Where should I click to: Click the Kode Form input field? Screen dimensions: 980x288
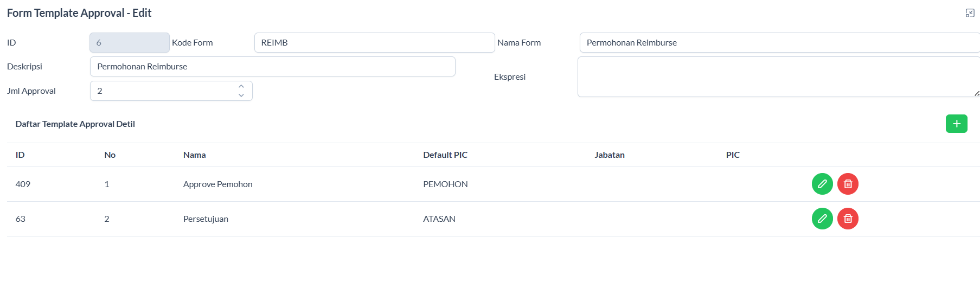click(x=374, y=43)
